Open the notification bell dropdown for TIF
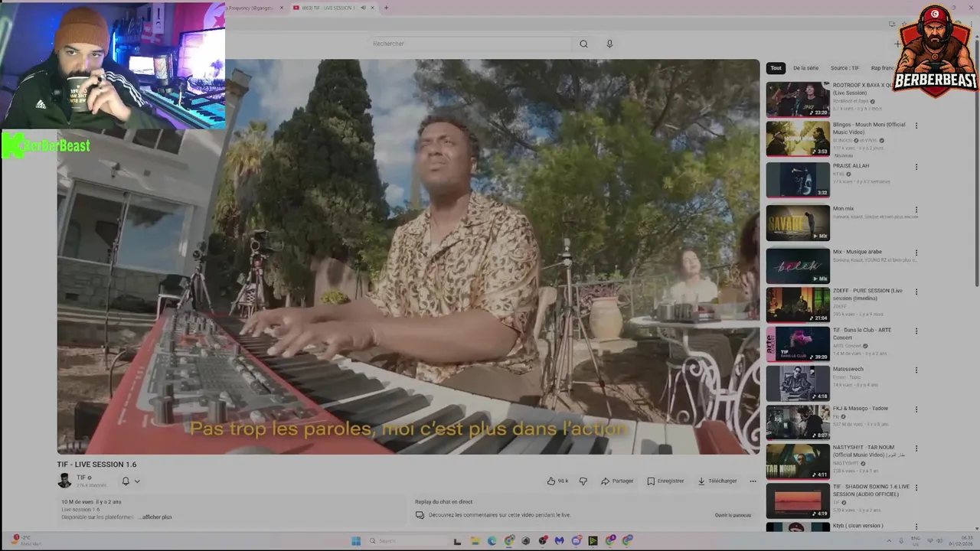 pos(130,481)
